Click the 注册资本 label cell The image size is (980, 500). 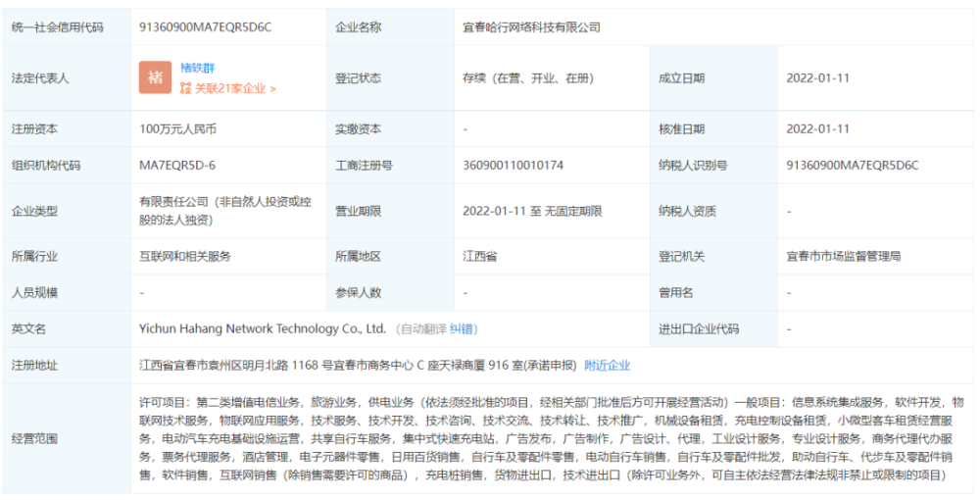tap(67, 129)
